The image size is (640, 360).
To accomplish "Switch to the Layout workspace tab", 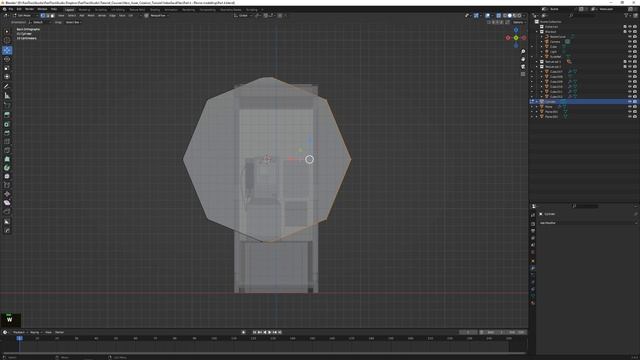I will (69, 9).
